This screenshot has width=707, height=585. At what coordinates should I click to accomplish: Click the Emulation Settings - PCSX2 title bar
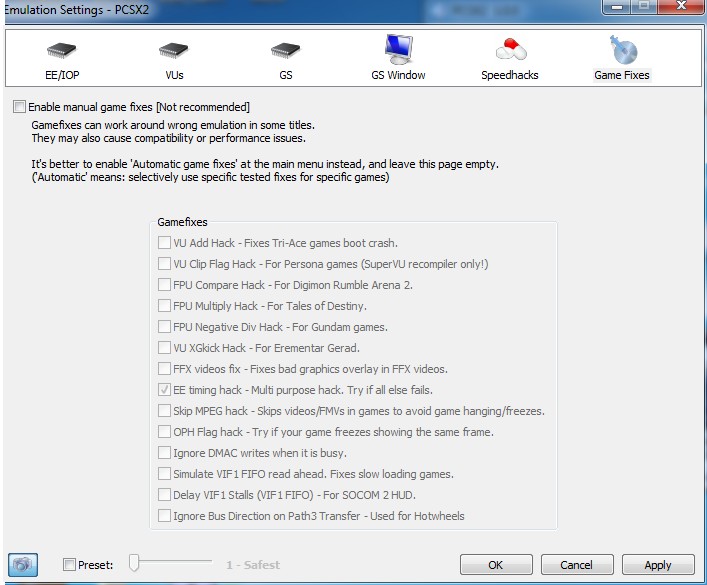[x=302, y=10]
